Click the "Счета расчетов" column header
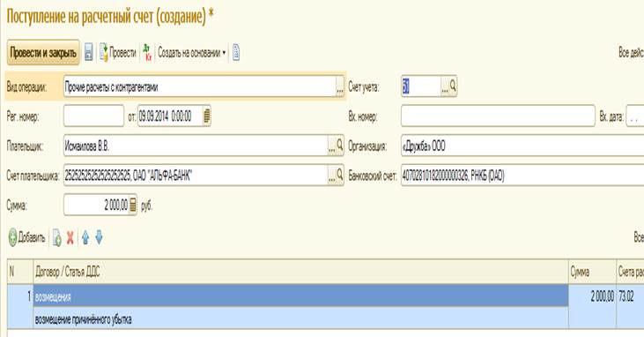644x337 pixels. coord(630,272)
